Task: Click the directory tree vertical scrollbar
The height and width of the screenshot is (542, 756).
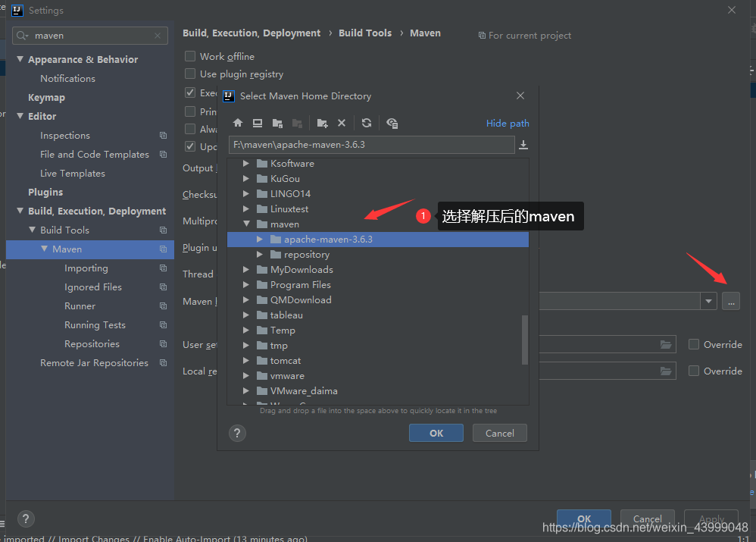Action: point(524,340)
